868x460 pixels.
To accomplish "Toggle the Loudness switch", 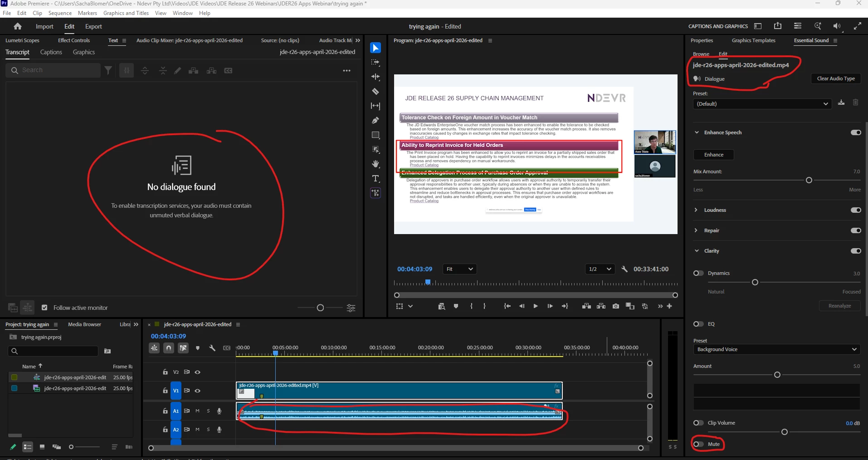I will point(856,210).
